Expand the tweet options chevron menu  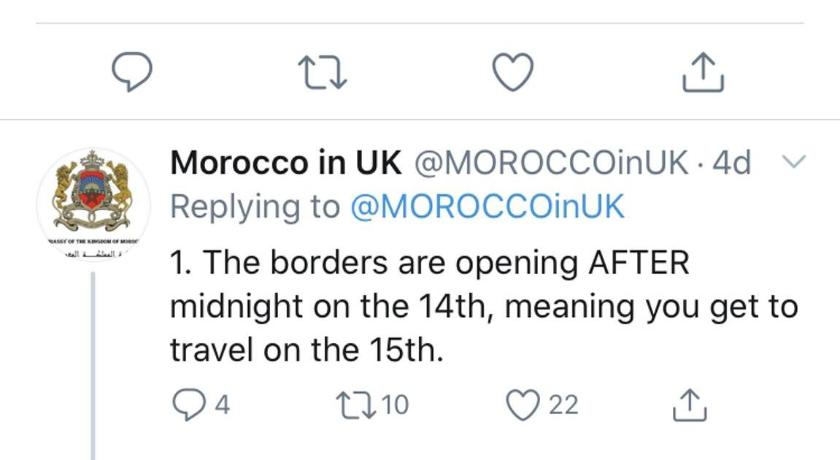pos(792,162)
